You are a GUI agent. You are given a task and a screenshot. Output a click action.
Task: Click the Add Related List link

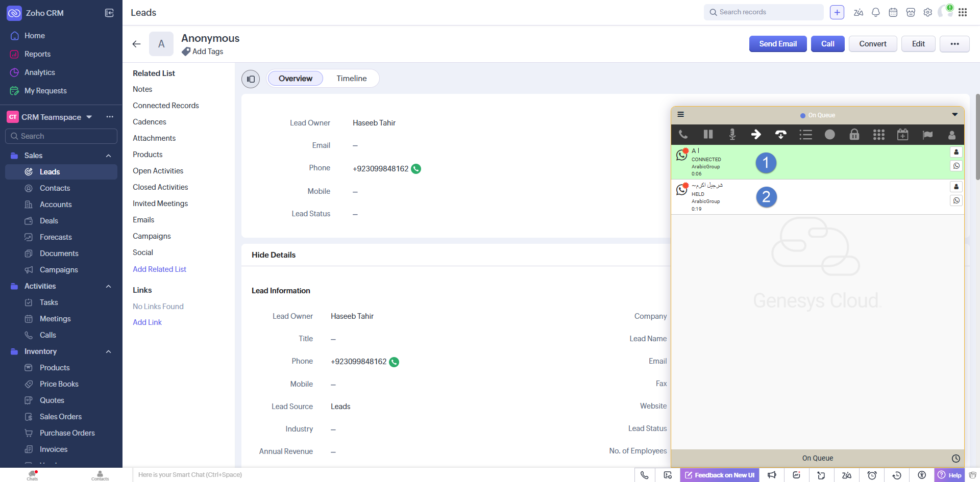(x=159, y=269)
